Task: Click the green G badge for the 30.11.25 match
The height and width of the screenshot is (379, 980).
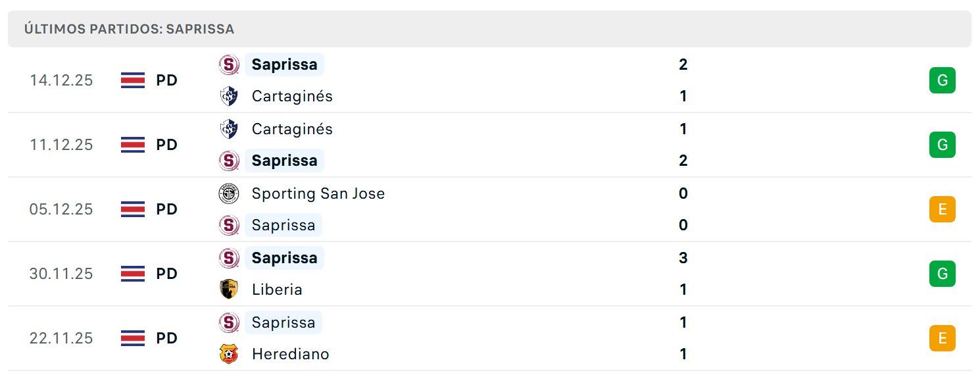Action: pos(943,274)
